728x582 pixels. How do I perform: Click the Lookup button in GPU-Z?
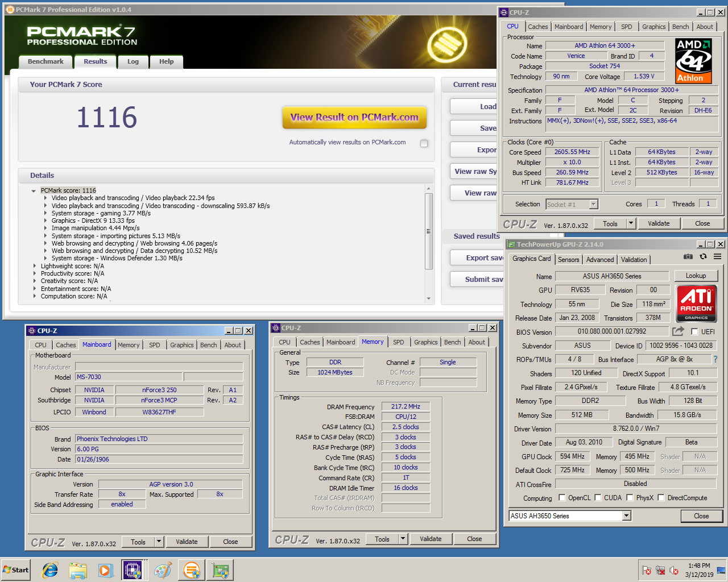point(696,276)
